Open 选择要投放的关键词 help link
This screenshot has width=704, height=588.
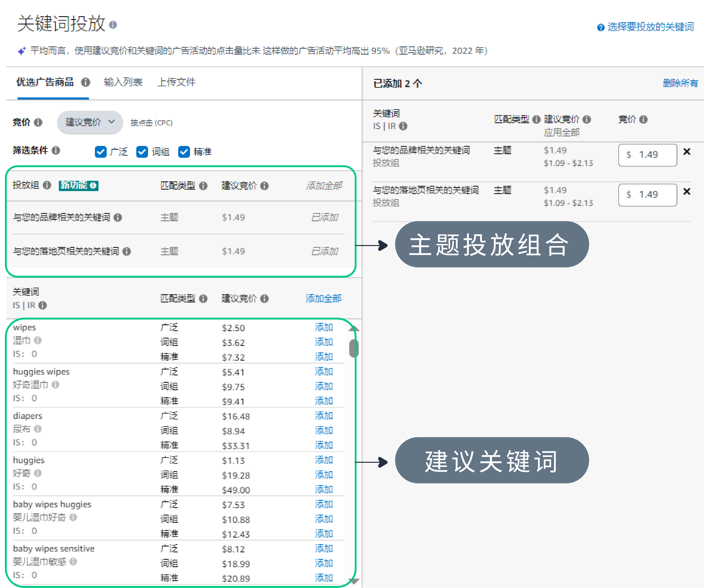650,27
